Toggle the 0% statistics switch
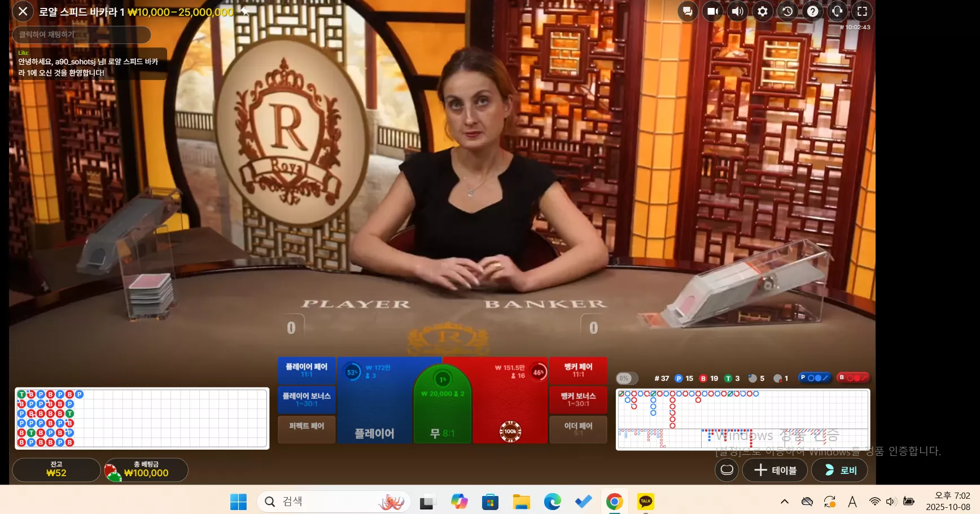The height and width of the screenshot is (514, 980). click(x=627, y=378)
